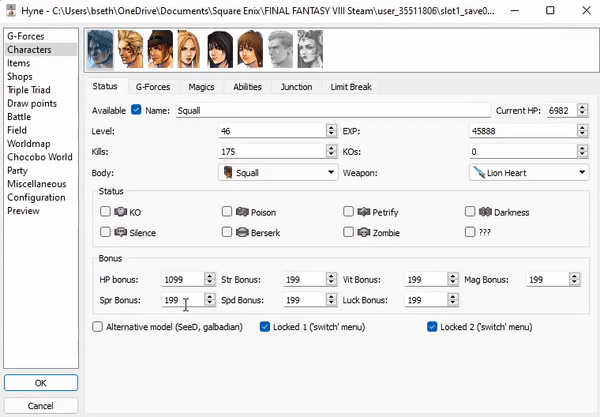The image size is (600, 417).
Task: Click the Poison status icon
Action: [242, 212]
